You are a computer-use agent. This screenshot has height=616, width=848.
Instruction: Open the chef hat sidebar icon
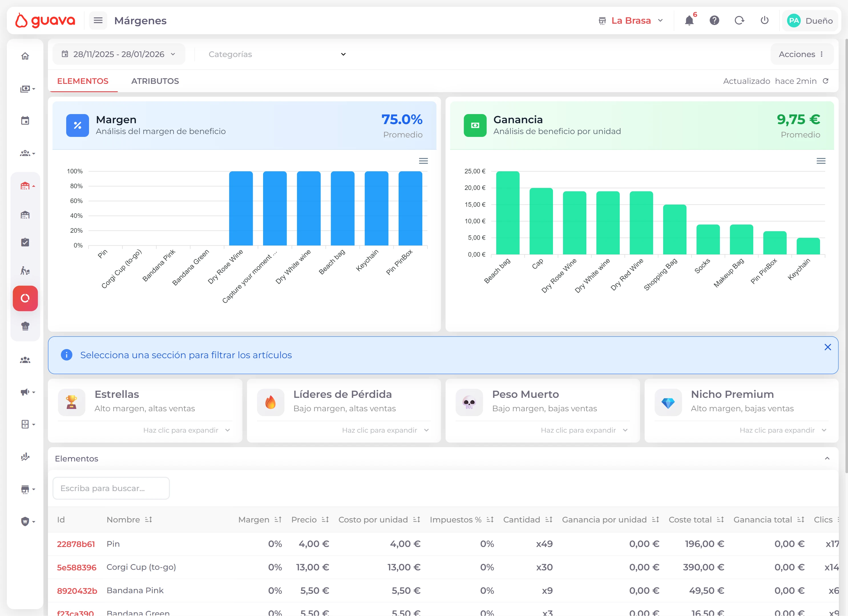[x=25, y=326]
